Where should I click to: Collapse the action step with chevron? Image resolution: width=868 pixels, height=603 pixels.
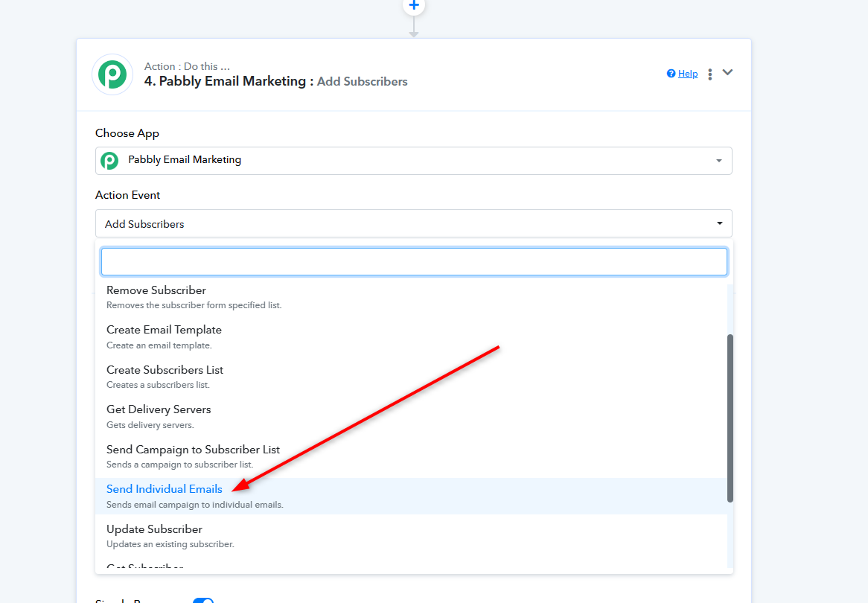(x=727, y=72)
